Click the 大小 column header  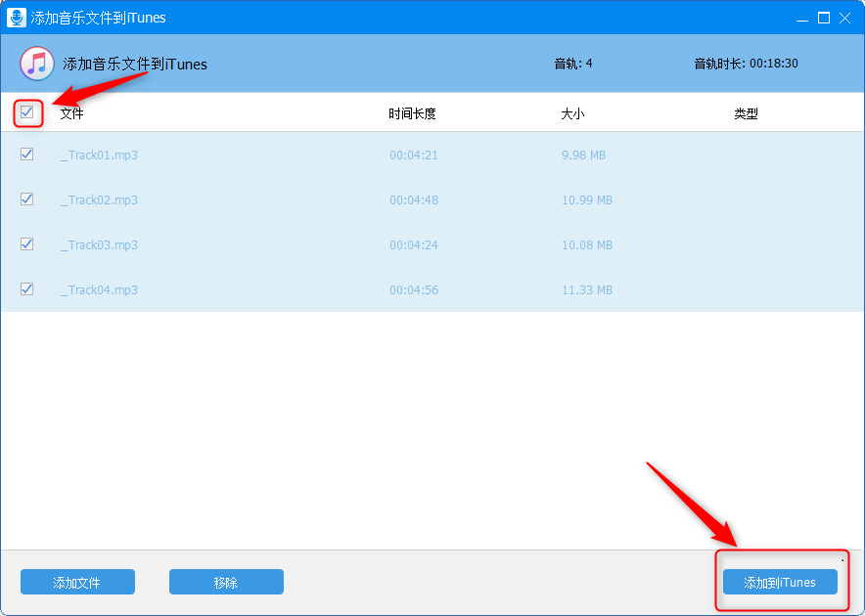(x=572, y=113)
